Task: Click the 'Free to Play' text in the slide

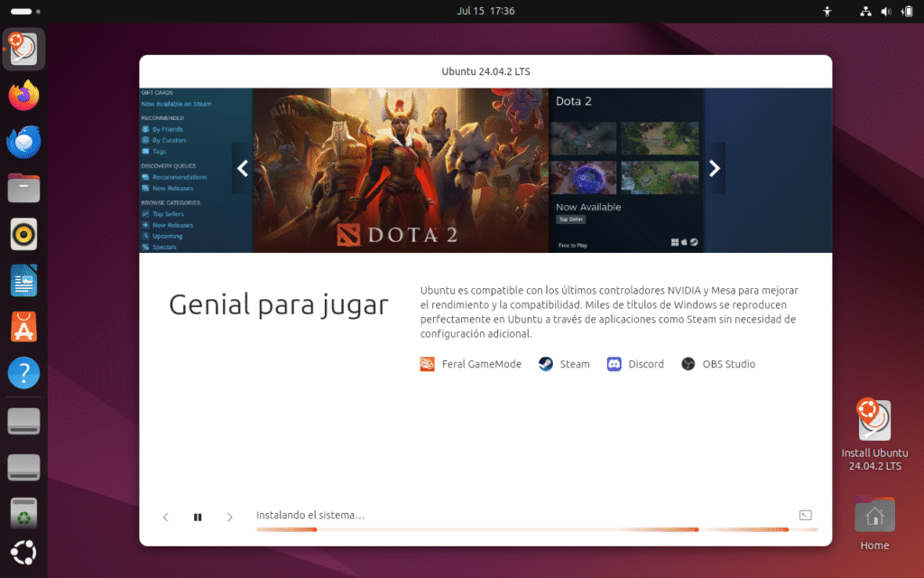Action: point(573,246)
